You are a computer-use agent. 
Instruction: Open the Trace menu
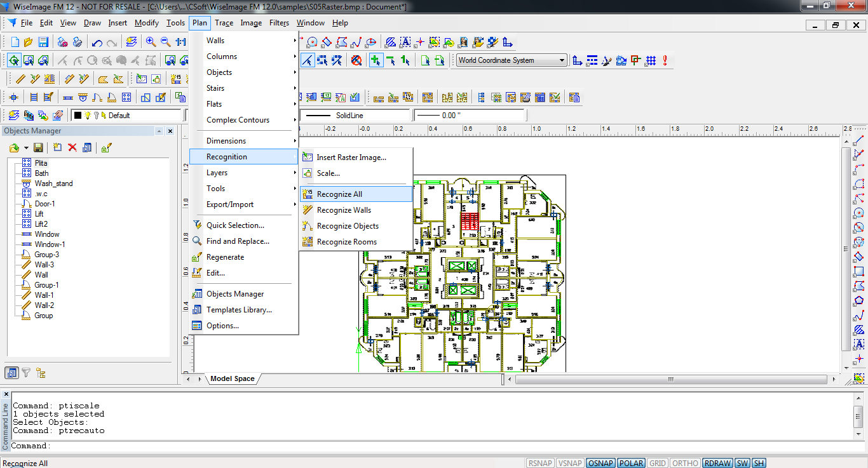tap(224, 23)
